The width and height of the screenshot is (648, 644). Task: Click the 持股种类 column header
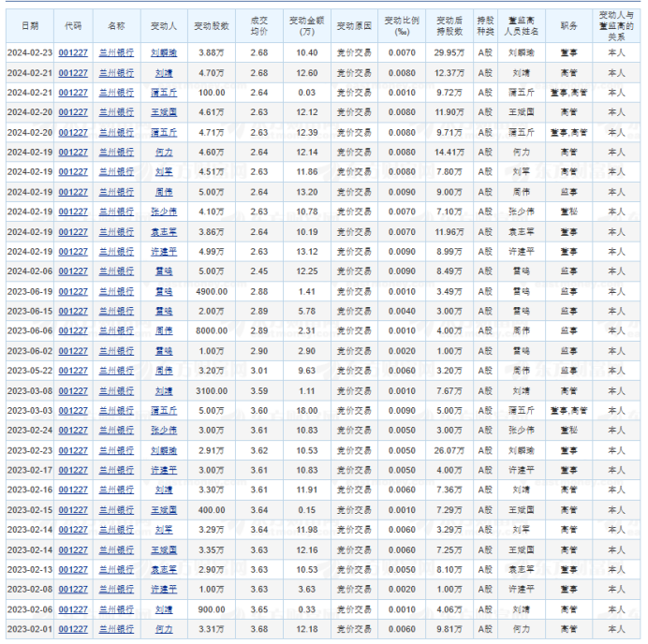tap(486, 26)
